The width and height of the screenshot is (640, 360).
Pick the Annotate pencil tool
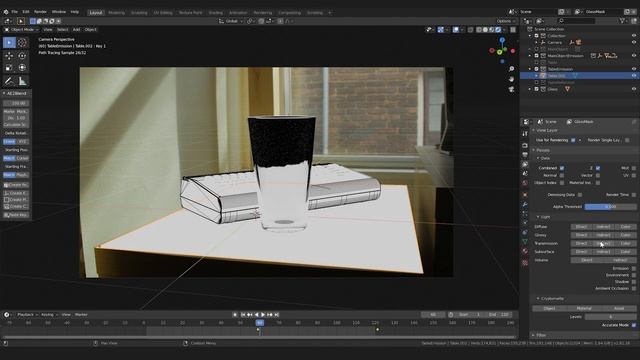[9, 81]
